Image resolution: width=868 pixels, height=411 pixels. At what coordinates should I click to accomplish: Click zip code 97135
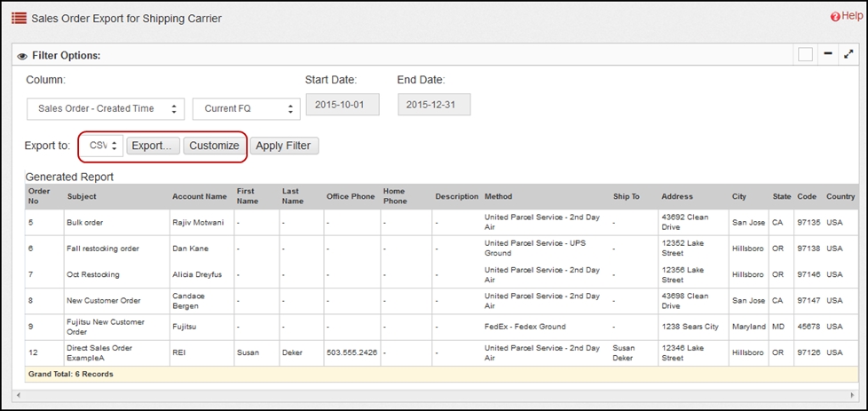809,222
